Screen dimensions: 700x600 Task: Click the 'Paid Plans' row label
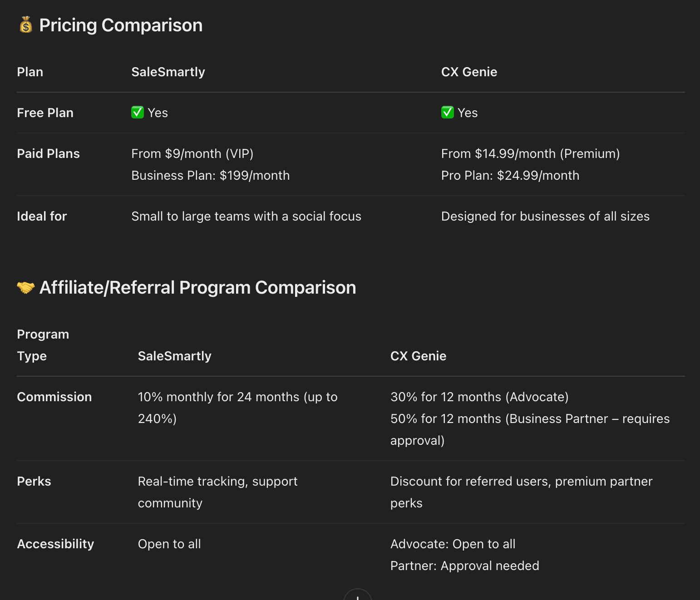click(48, 153)
